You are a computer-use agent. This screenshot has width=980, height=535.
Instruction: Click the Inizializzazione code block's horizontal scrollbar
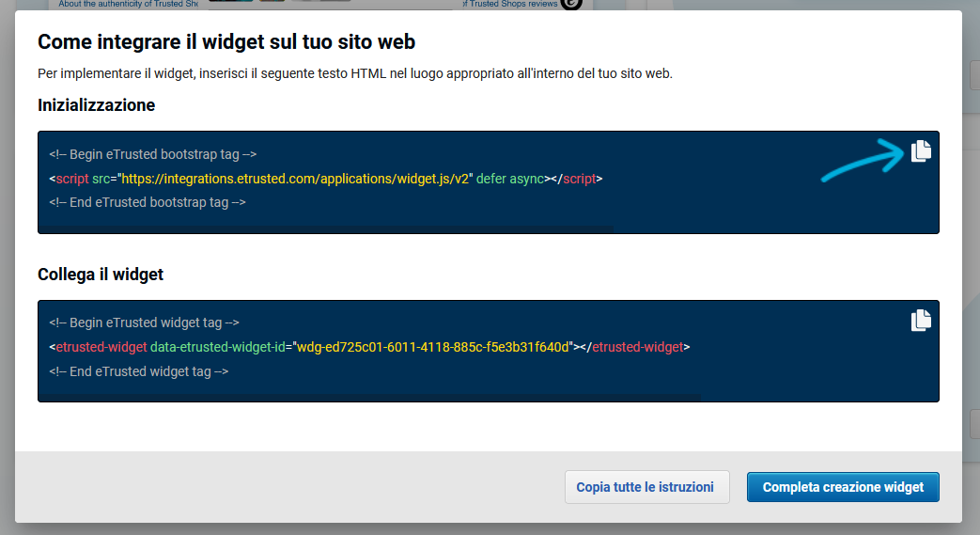(326, 229)
